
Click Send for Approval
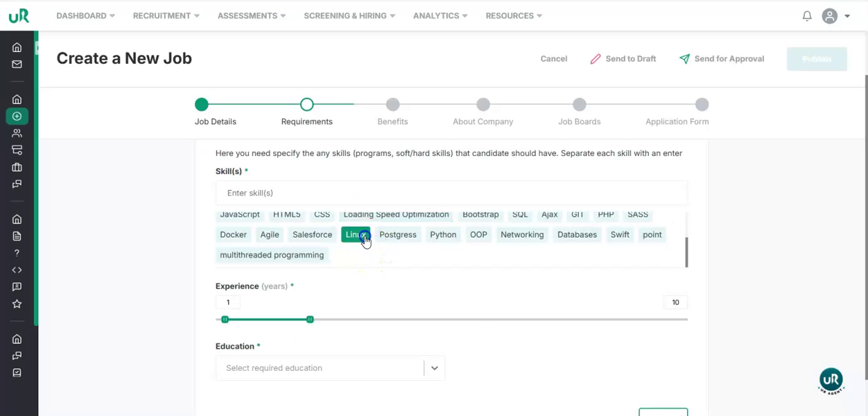[x=721, y=59]
